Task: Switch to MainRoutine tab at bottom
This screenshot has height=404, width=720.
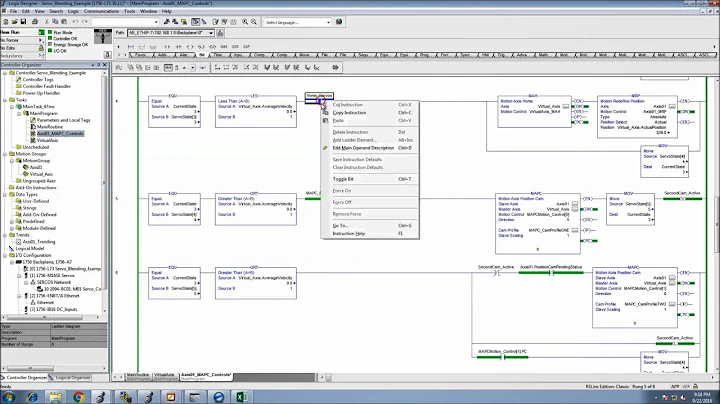Action: (138, 376)
